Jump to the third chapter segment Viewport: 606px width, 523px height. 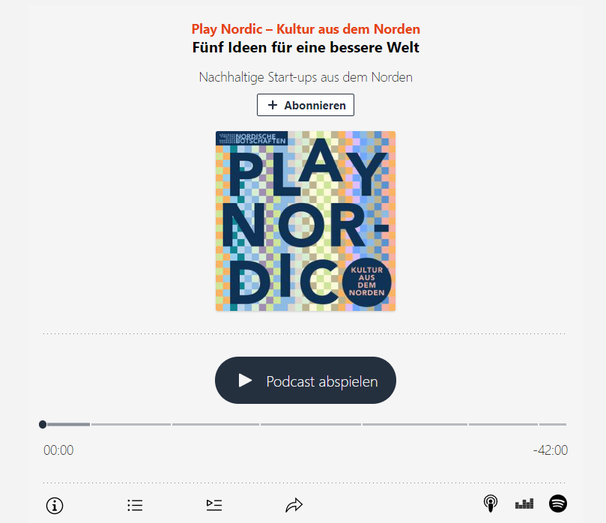216,424
